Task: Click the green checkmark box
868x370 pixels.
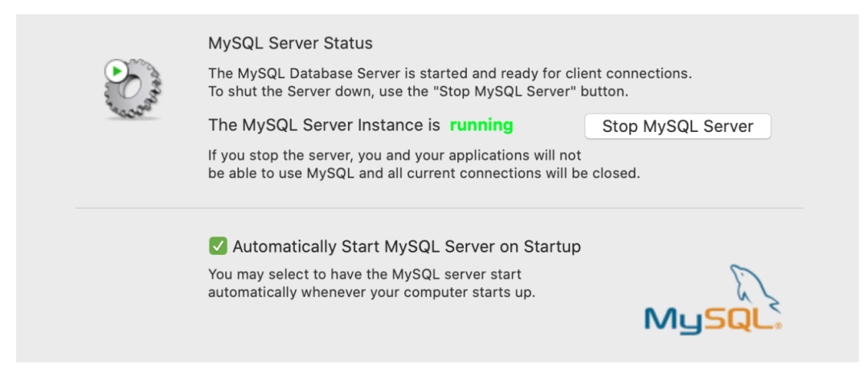Action: [218, 246]
